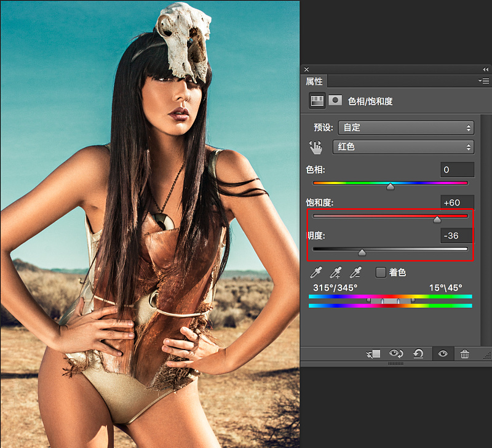
Task: Click the 315°/345° range label
Action: click(335, 287)
